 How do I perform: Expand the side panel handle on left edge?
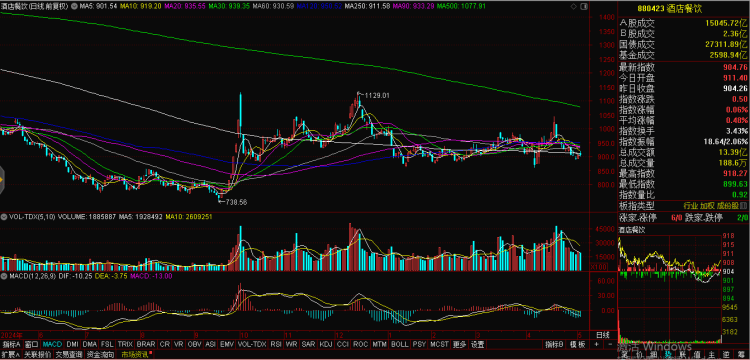[x=1, y=180]
